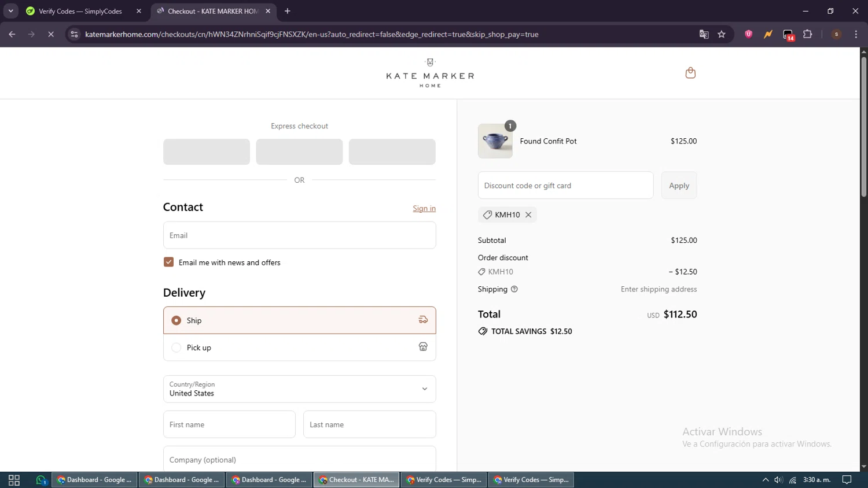
Task: Click the First name field
Action: tap(229, 424)
